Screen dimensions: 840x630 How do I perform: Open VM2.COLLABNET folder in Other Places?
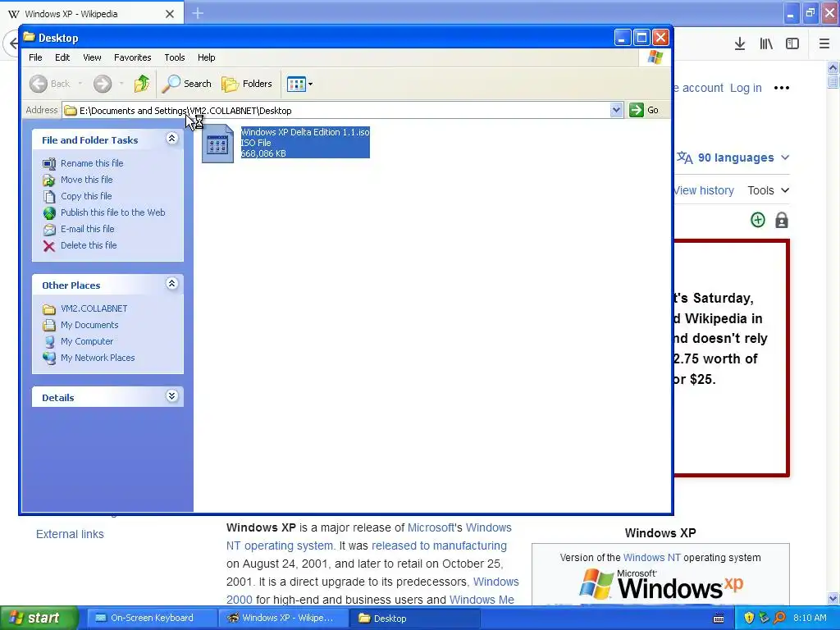point(94,308)
